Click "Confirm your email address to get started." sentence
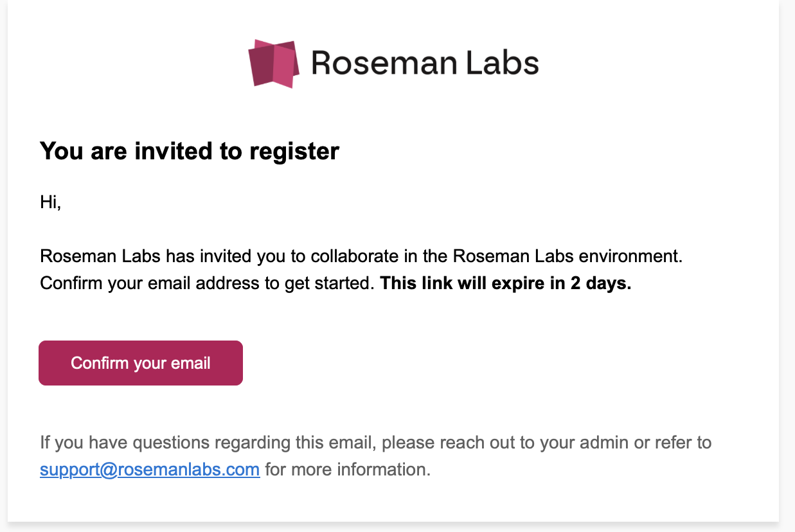Screen dimensions: 795x532 pyautogui.click(x=207, y=283)
